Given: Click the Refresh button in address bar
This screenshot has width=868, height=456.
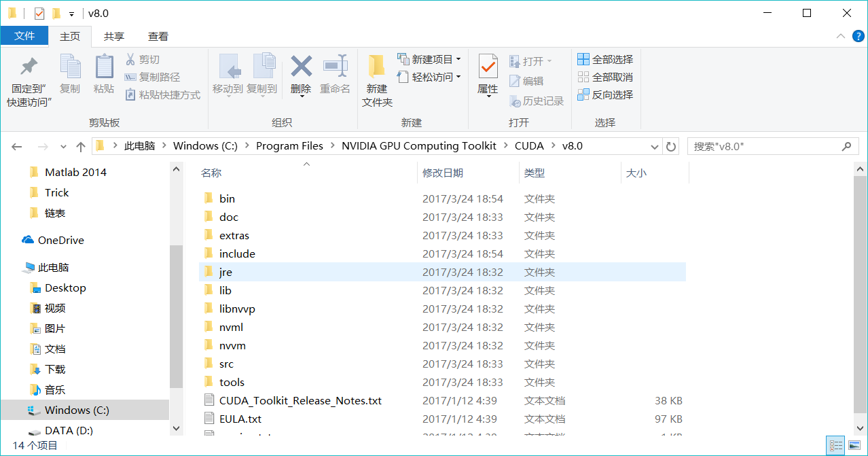Looking at the screenshot, I should coord(671,147).
